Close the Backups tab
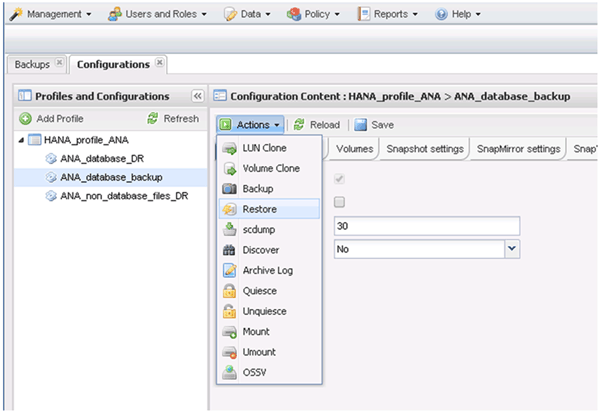Screen dimensions: 600x413 pyautogui.click(x=59, y=62)
